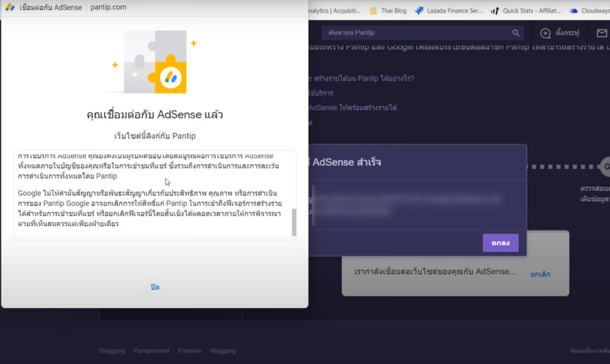Click the คุณเชื่อมต่อกับ AdSense แล้ว heading

[155, 115]
